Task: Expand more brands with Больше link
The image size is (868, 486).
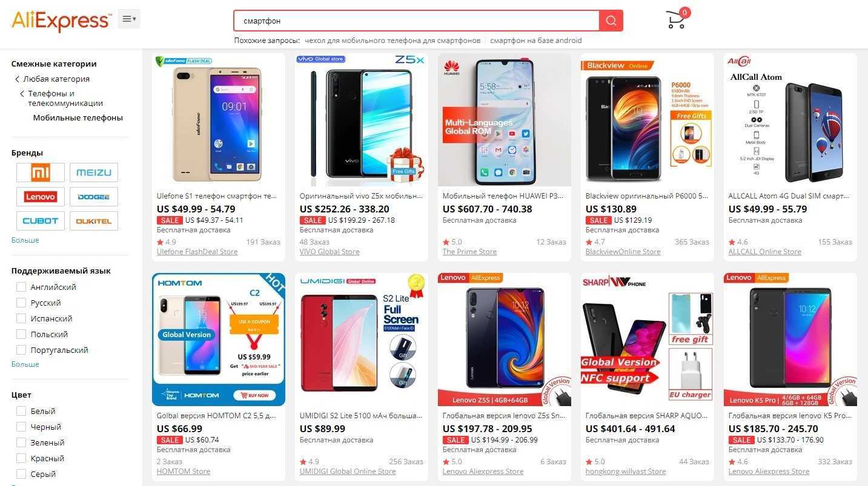Action: pos(25,240)
